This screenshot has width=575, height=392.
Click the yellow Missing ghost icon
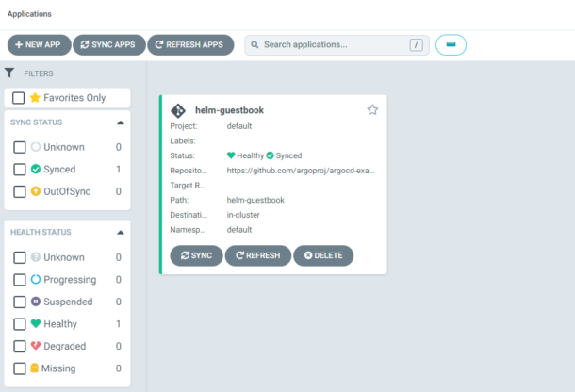point(36,368)
